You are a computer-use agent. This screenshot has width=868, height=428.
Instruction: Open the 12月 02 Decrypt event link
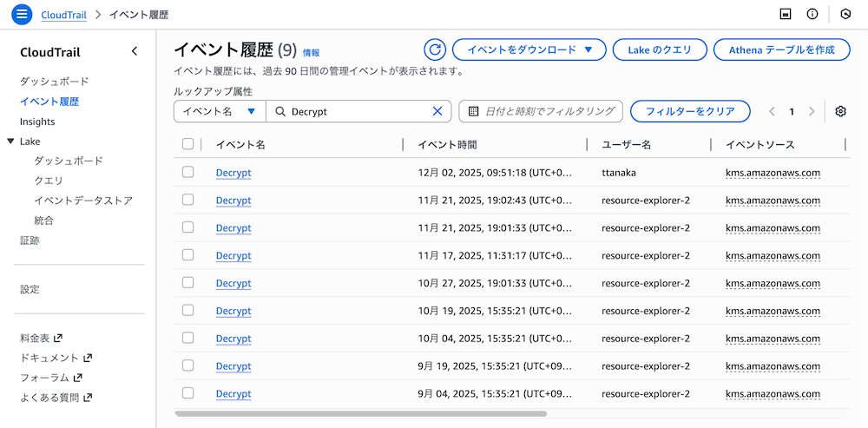pyautogui.click(x=233, y=173)
